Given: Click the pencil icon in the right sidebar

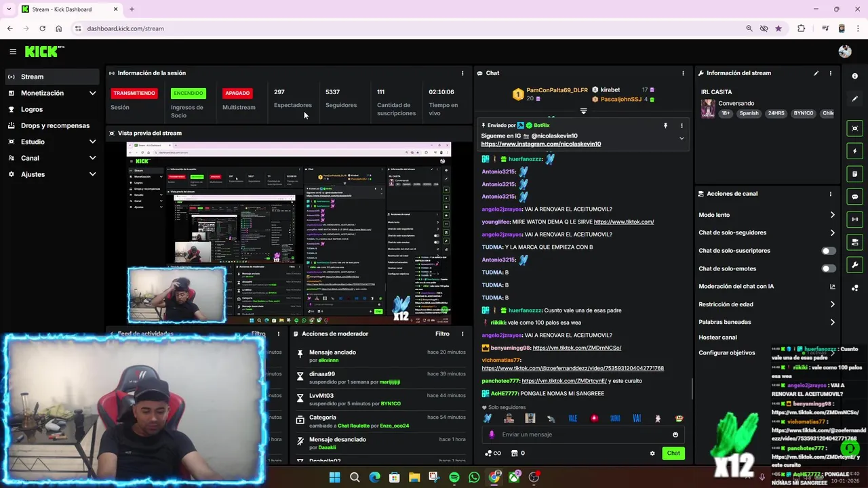Looking at the screenshot, I should [x=855, y=99].
